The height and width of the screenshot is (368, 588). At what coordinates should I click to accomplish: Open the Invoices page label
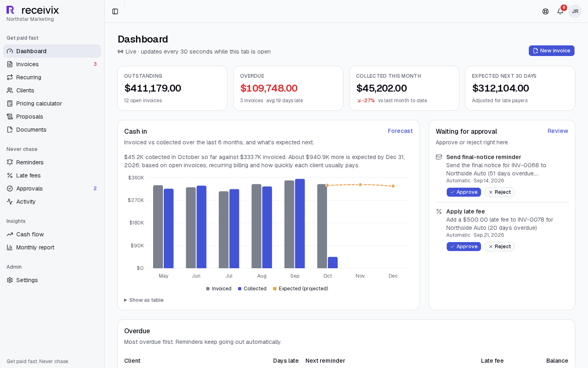[x=27, y=64]
